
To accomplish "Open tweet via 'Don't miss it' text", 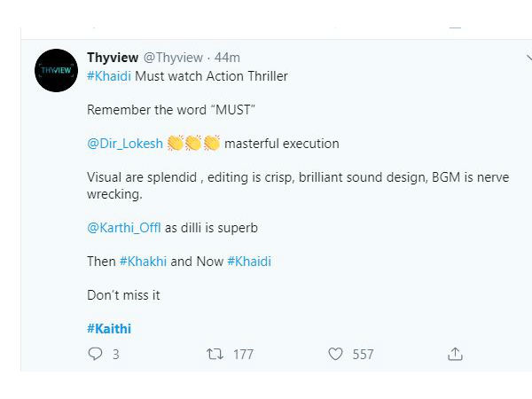I will coord(123,295).
